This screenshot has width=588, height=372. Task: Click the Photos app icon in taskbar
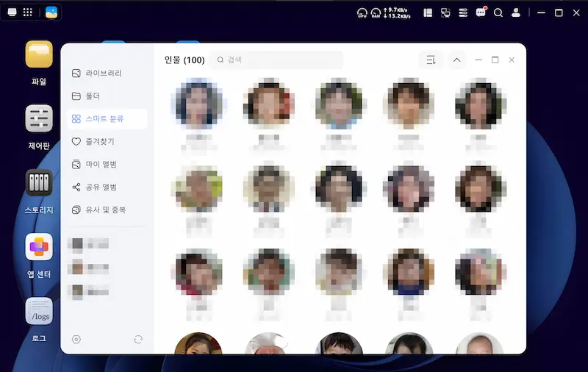pos(51,12)
